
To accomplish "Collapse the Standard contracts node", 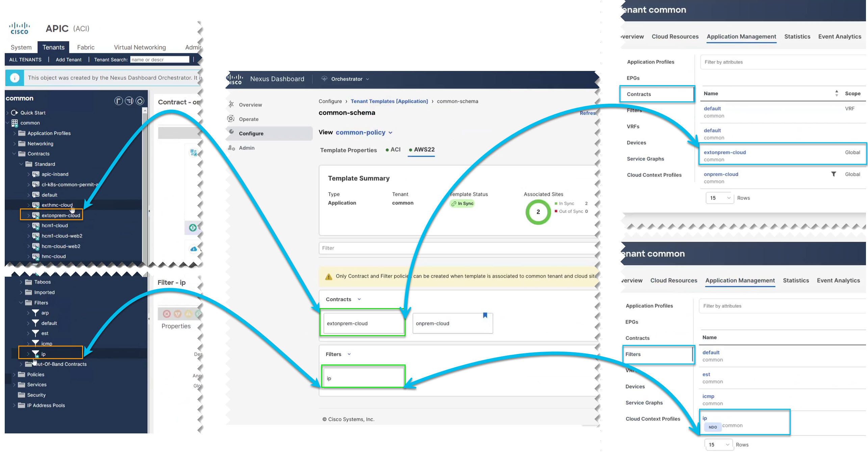I will pos(21,164).
